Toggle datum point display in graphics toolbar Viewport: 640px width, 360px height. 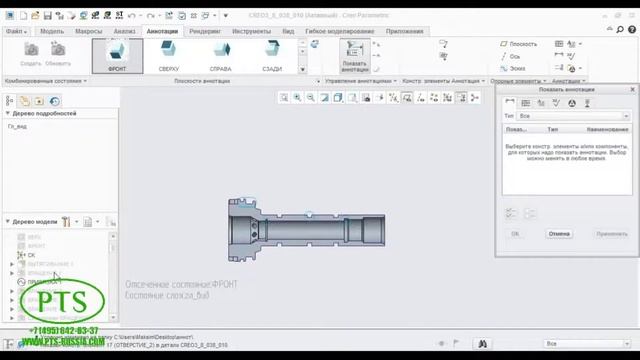434,98
